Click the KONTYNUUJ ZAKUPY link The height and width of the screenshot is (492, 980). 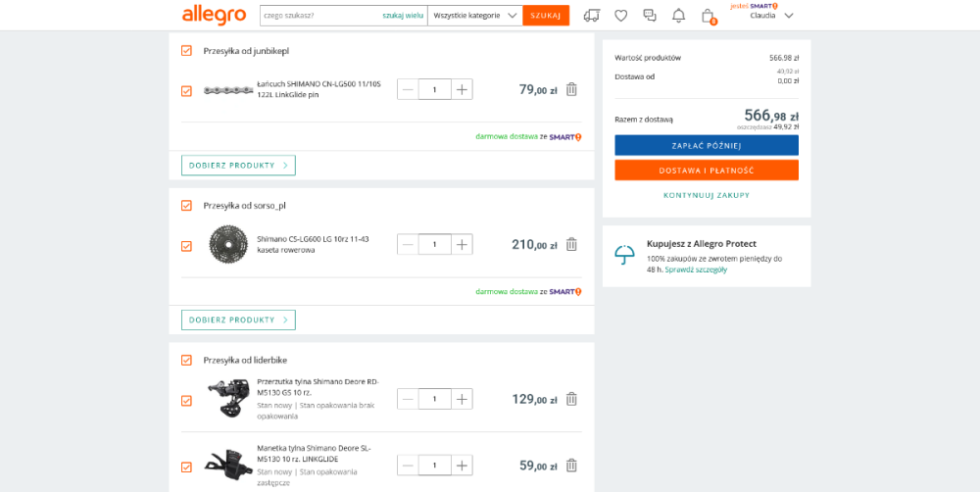coord(707,196)
